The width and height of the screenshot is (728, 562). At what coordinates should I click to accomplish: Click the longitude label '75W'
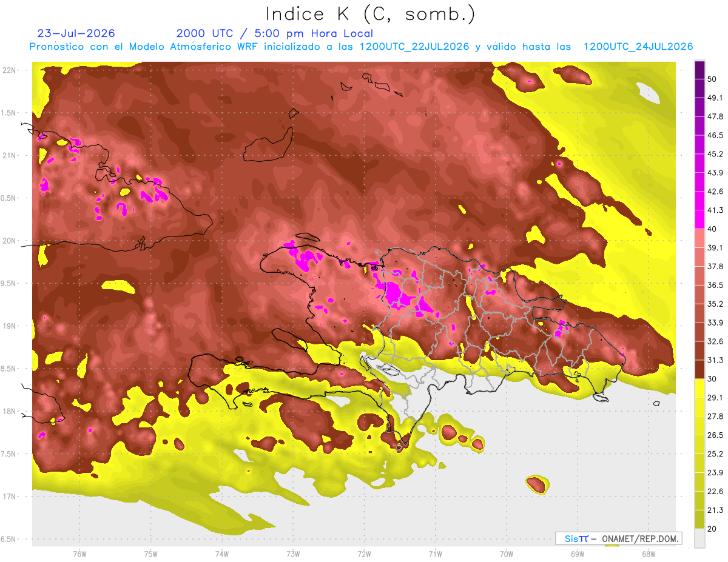[151, 554]
